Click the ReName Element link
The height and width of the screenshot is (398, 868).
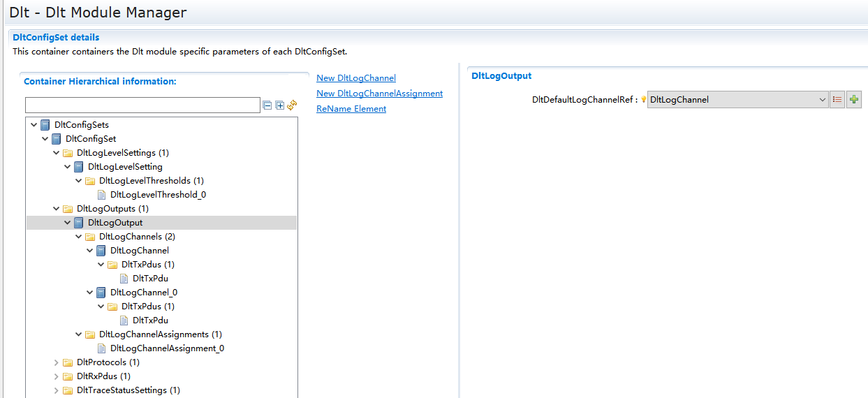351,109
